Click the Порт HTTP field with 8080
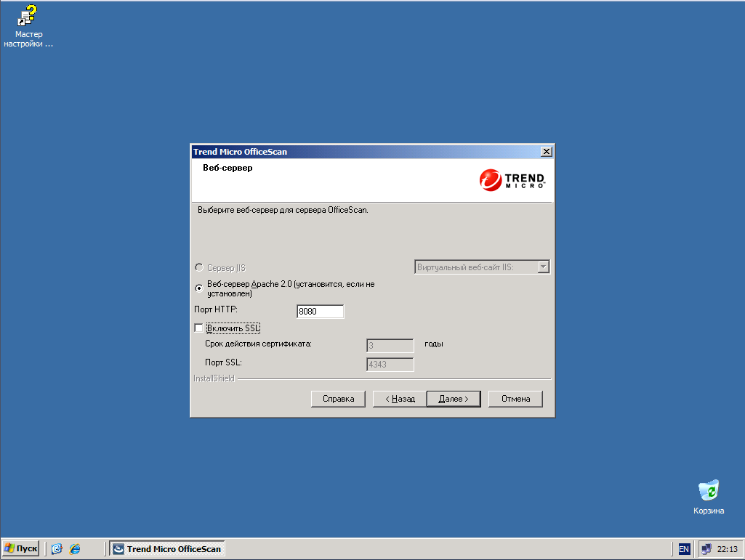 pyautogui.click(x=320, y=311)
